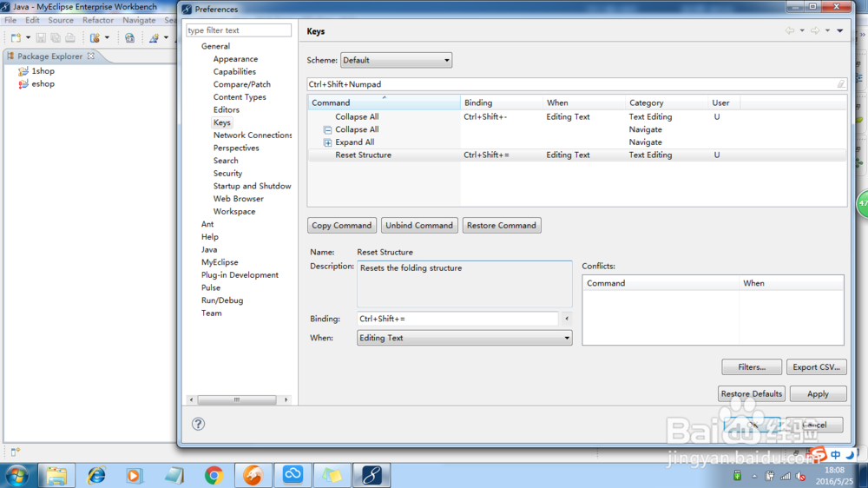Screen dimensions: 868x488
Task: Click the Restore Defaults button
Action: point(751,394)
